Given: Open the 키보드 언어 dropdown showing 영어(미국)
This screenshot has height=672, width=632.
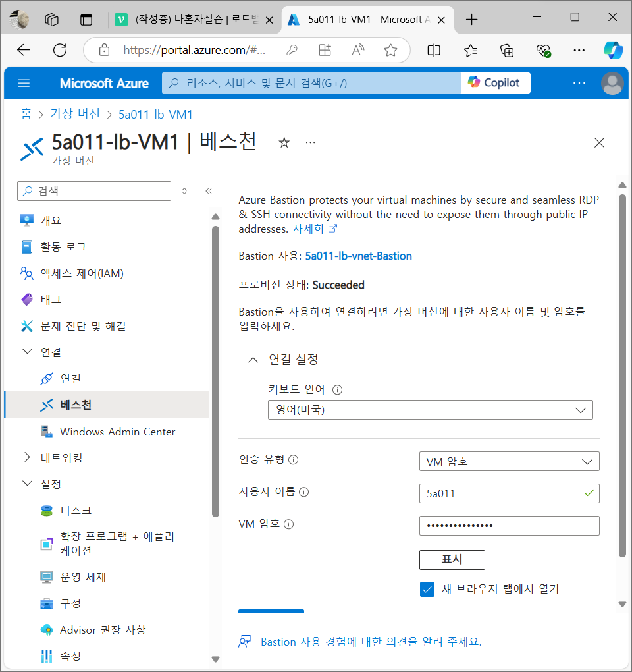Looking at the screenshot, I should (x=431, y=410).
